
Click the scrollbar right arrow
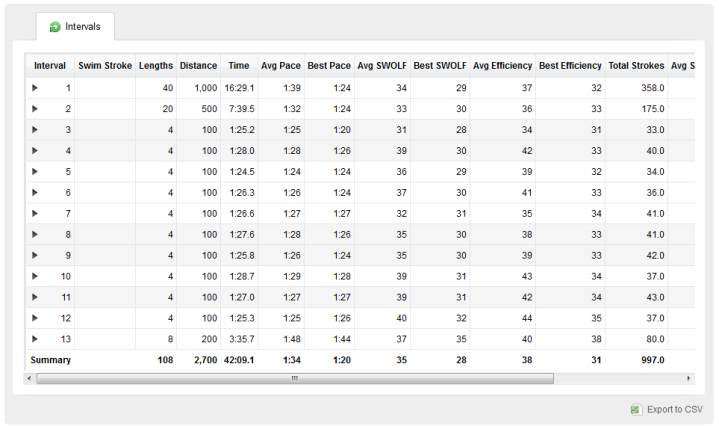coord(688,378)
